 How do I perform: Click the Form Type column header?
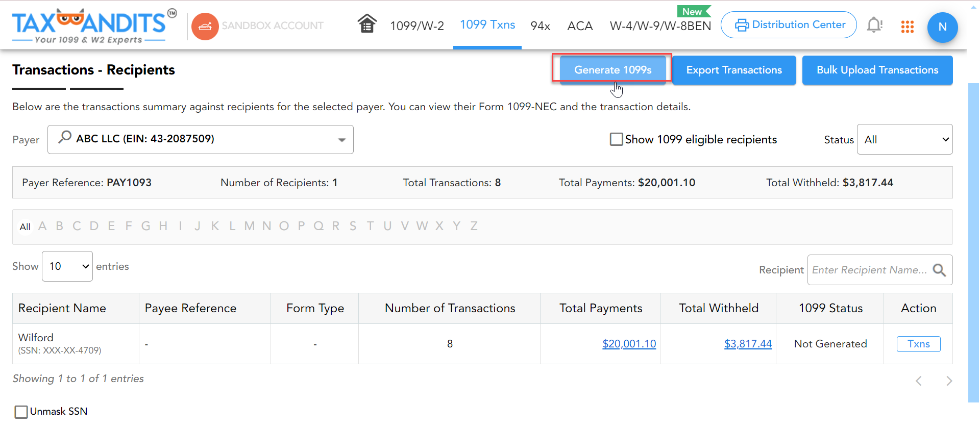tap(315, 308)
